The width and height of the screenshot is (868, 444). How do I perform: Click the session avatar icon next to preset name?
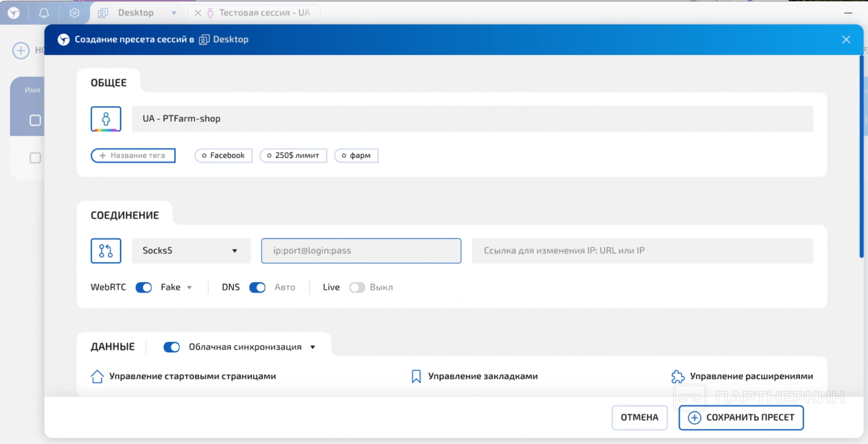tap(106, 119)
